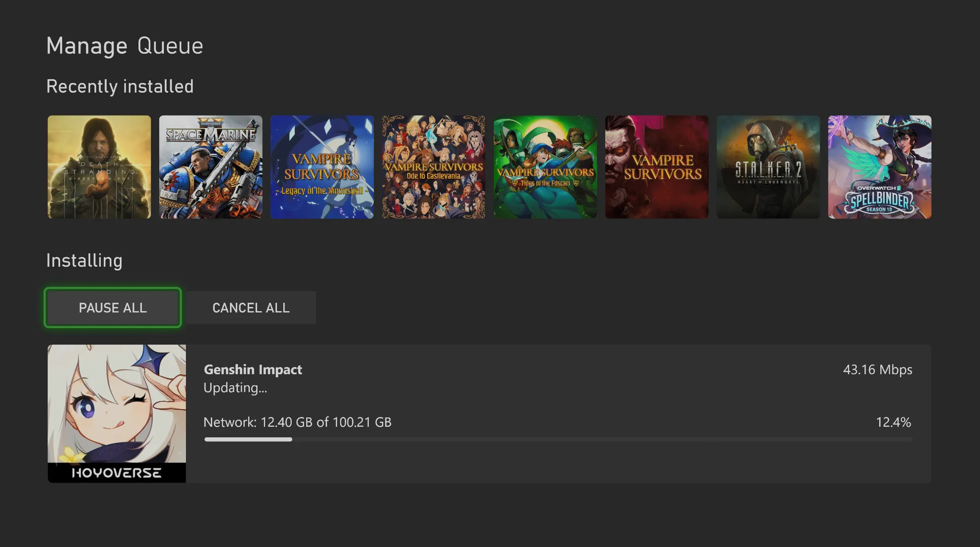Open Vampire Survivors Tides of the Foscari
980x547 pixels.
pyautogui.click(x=545, y=167)
